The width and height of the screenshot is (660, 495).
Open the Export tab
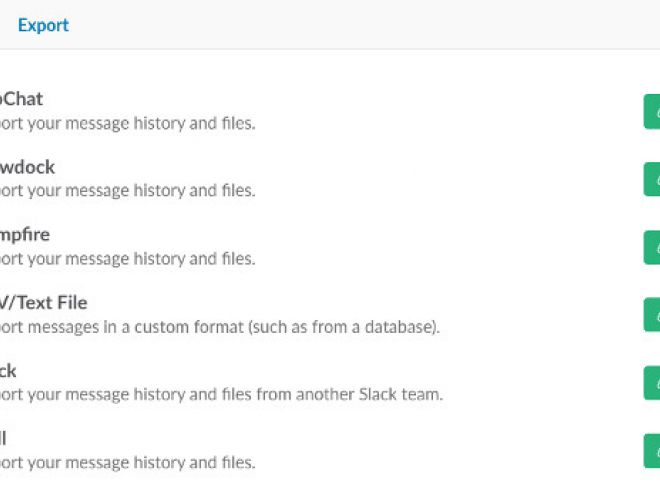point(43,25)
